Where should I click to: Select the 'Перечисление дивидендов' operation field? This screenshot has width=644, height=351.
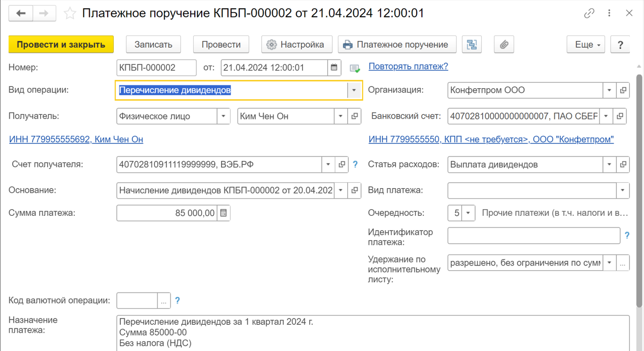tap(231, 90)
